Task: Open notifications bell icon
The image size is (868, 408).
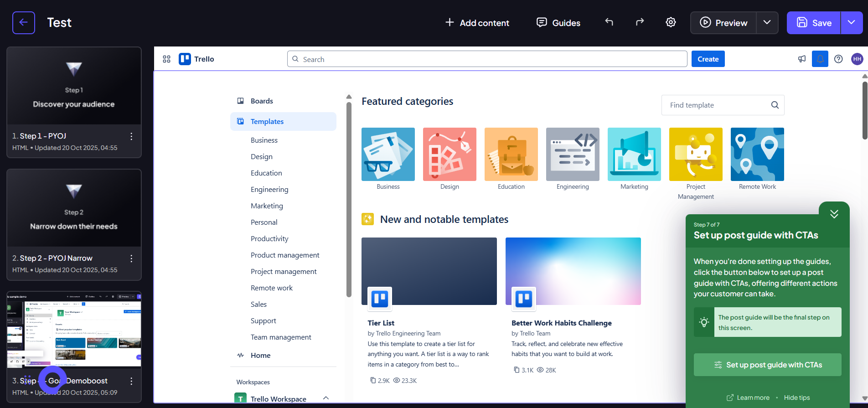Action: (x=820, y=59)
